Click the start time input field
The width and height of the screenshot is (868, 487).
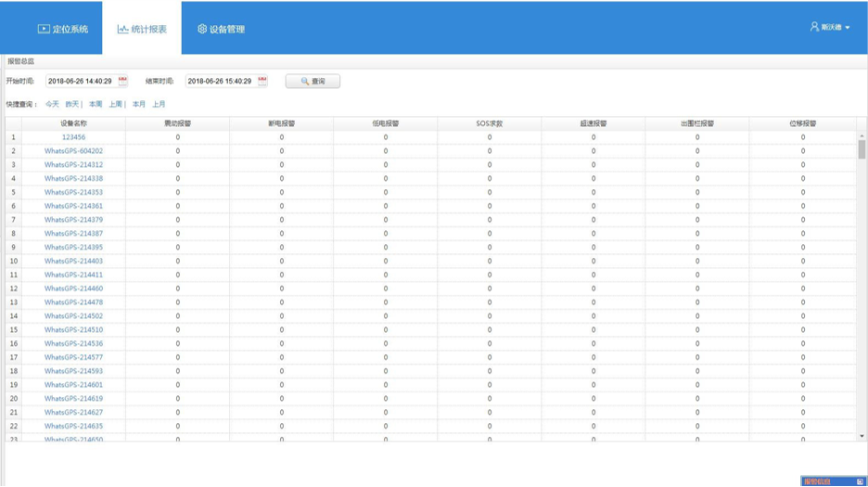tap(81, 82)
